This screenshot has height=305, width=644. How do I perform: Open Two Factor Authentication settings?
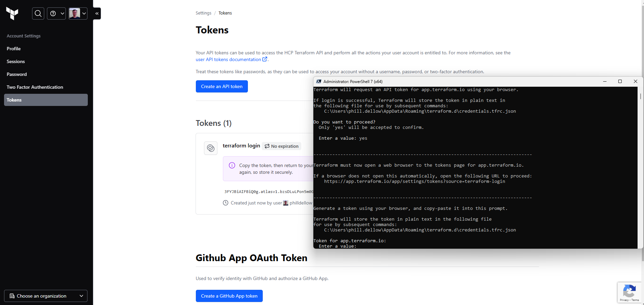click(46, 87)
